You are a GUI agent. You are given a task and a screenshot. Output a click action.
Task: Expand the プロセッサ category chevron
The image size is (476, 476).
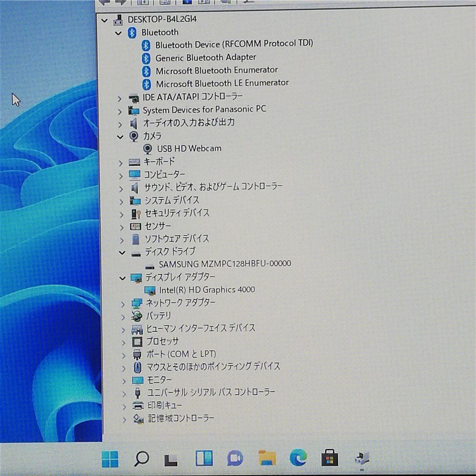[123, 343]
